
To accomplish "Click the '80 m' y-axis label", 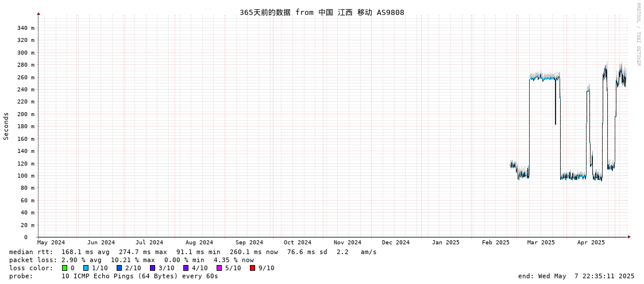I will click(x=27, y=188).
